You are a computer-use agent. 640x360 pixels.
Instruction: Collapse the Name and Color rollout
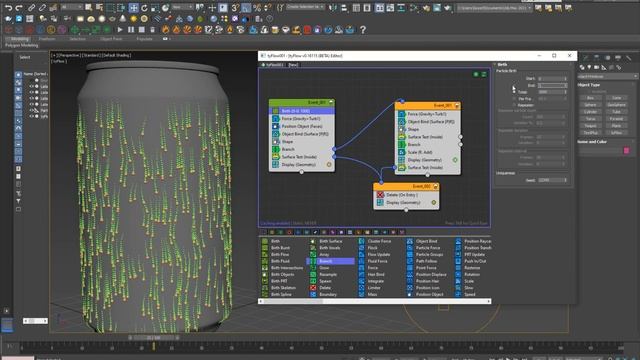592,142
